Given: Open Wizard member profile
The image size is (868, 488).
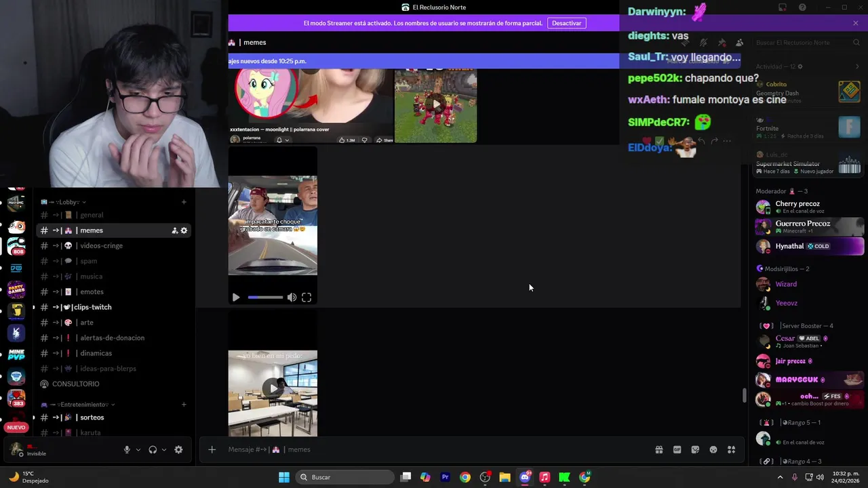Looking at the screenshot, I should coord(808,284).
